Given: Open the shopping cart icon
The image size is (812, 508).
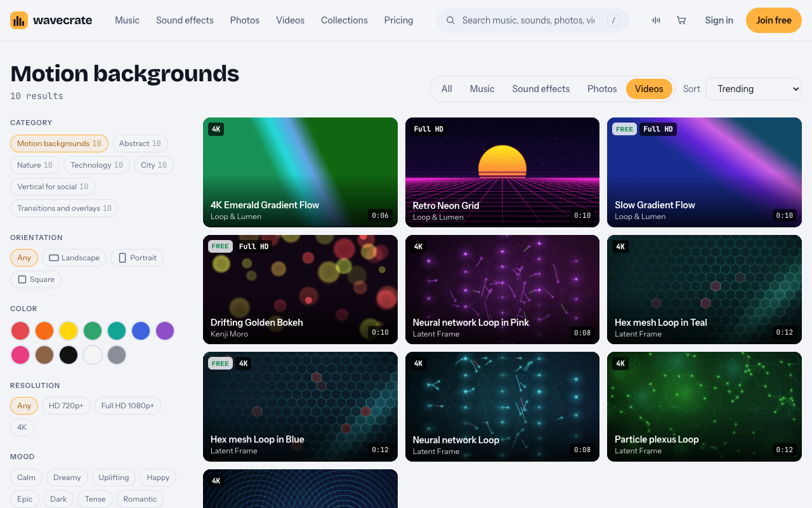Looking at the screenshot, I should [x=681, y=20].
